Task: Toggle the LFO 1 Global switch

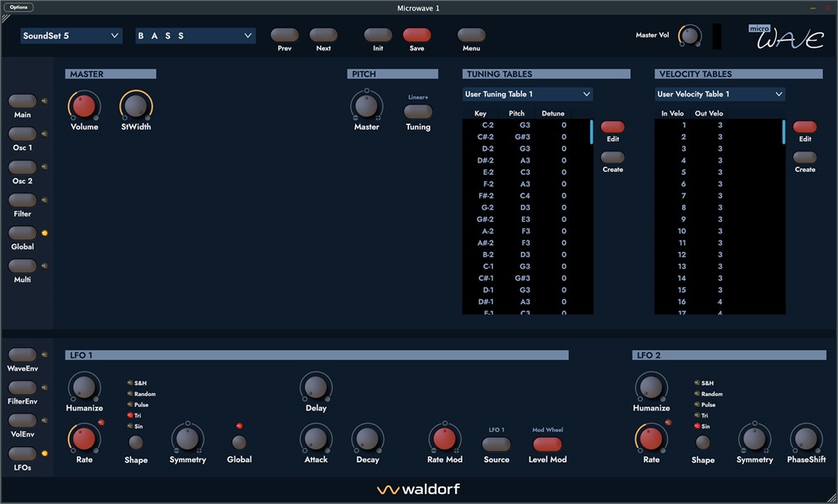Action: (x=240, y=442)
